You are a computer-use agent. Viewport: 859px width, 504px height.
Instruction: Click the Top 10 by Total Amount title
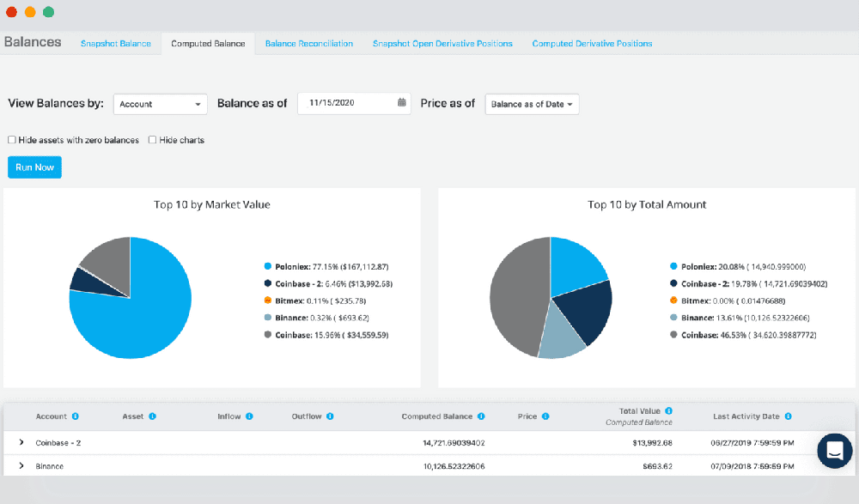(647, 204)
